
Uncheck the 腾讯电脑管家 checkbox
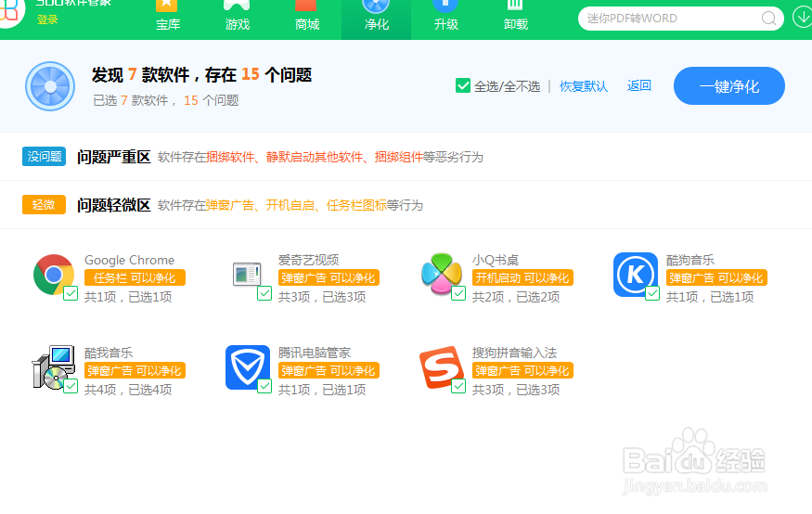coord(264,386)
